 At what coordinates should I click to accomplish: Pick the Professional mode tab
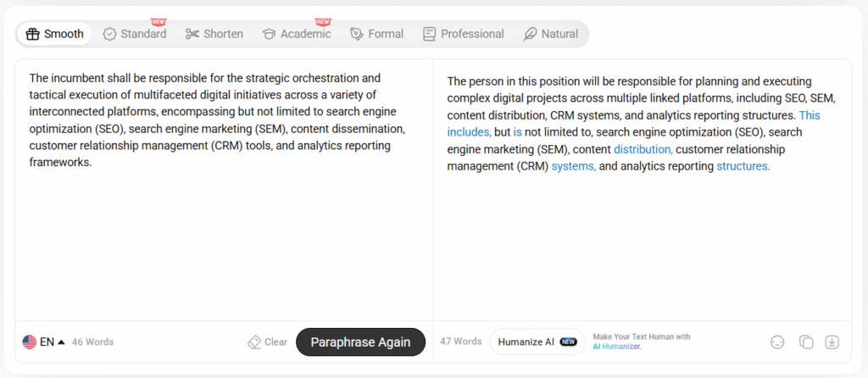coord(463,34)
